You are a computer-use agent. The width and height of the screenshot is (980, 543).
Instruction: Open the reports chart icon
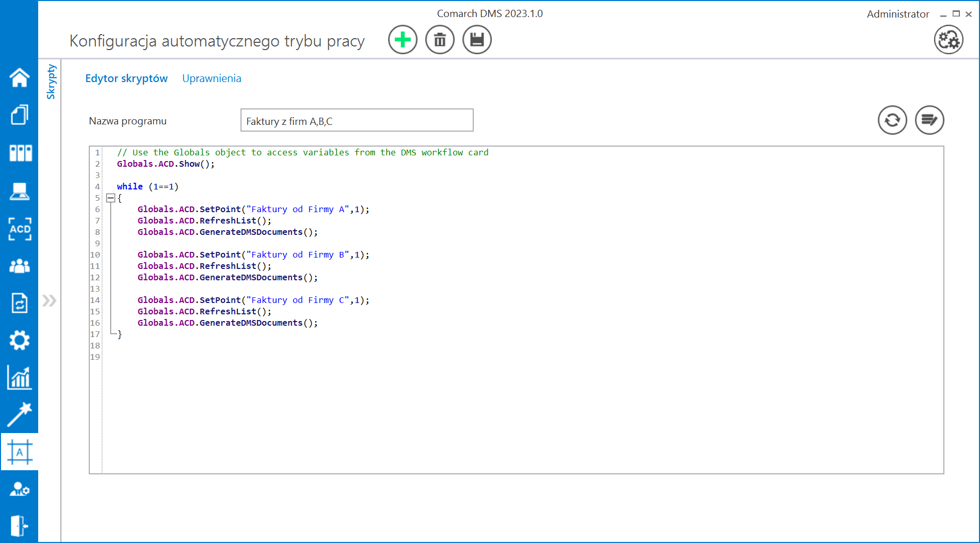click(x=20, y=377)
